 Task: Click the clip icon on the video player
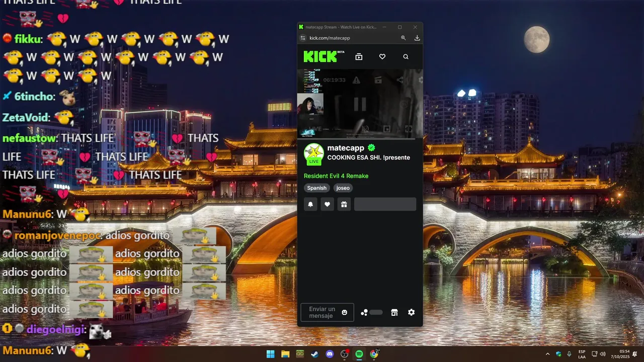pos(378,80)
